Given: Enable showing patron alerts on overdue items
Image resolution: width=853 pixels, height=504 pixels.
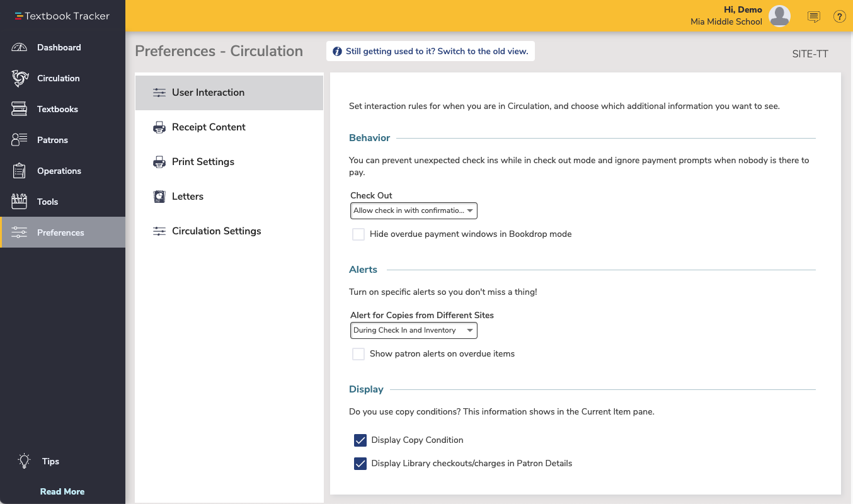Looking at the screenshot, I should (x=358, y=353).
